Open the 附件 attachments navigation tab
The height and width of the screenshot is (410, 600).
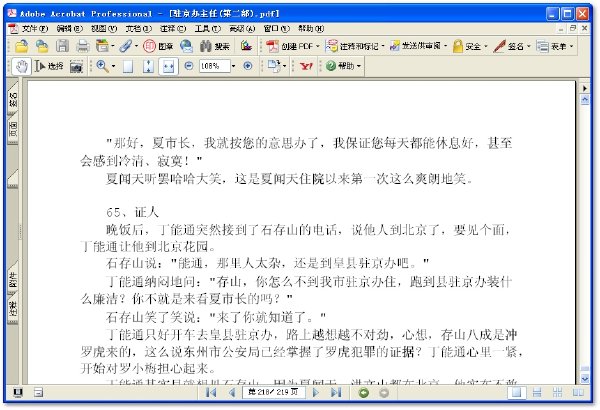pyautogui.click(x=13, y=278)
